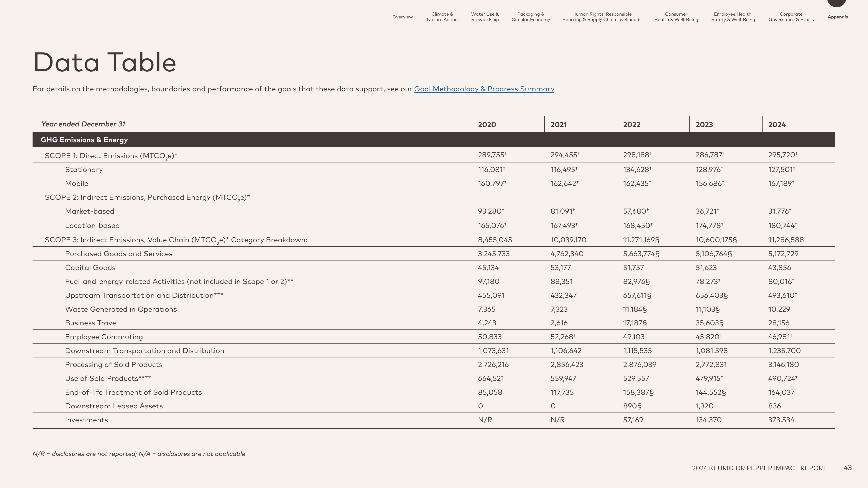Screen dimensions: 868x488
Task: Click Capital Goods 2024 value 43,856
Action: [x=779, y=268]
